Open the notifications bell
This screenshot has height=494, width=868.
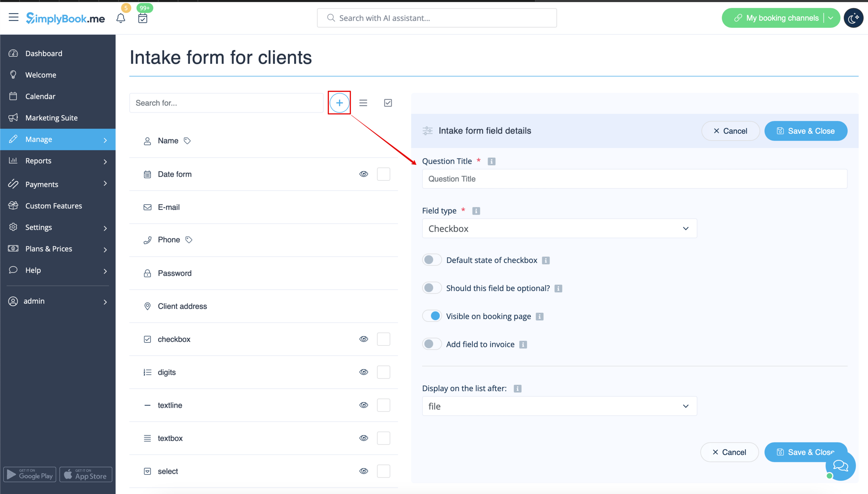point(121,18)
